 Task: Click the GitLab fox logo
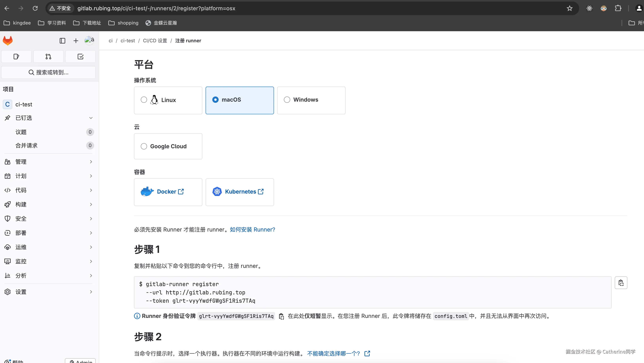tap(8, 41)
